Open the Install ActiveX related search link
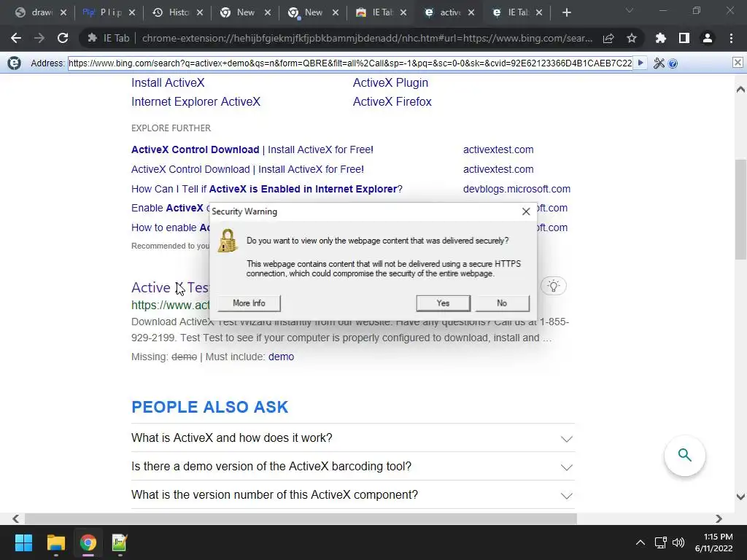Image resolution: width=747 pixels, height=560 pixels. coord(168,83)
